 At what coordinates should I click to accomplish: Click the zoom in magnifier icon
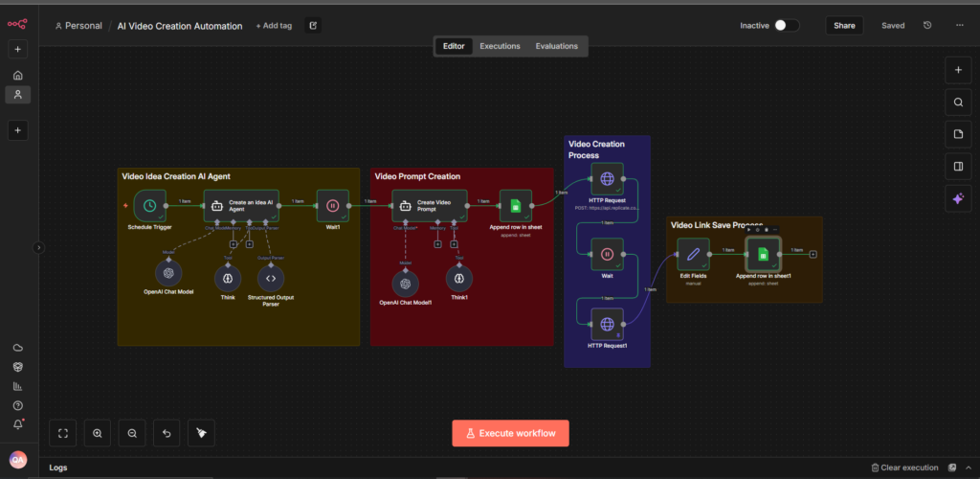pos(98,433)
